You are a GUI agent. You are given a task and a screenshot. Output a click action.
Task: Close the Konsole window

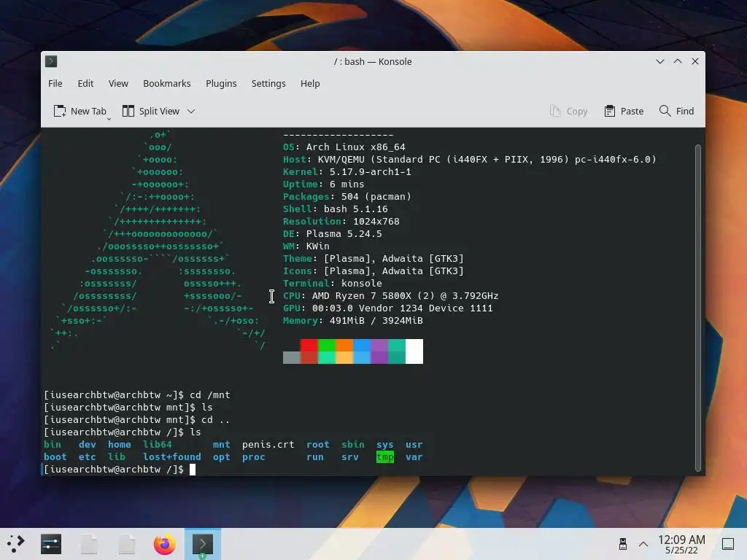tap(695, 61)
